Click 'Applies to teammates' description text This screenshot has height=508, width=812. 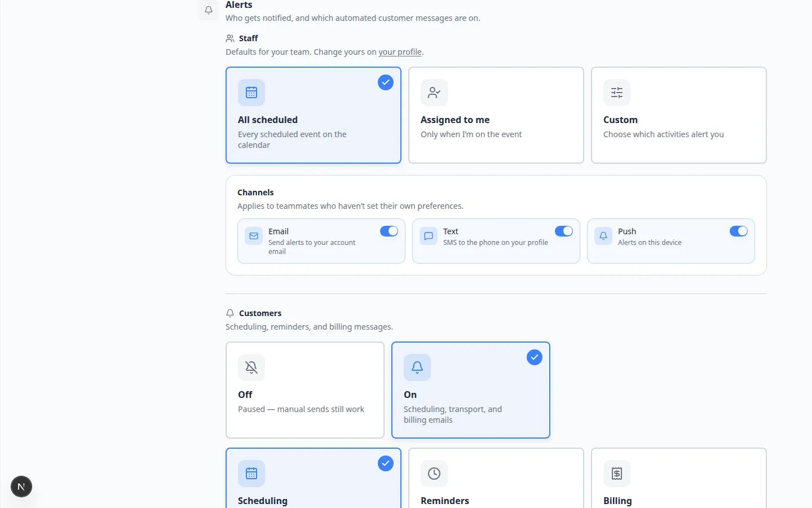(350, 206)
